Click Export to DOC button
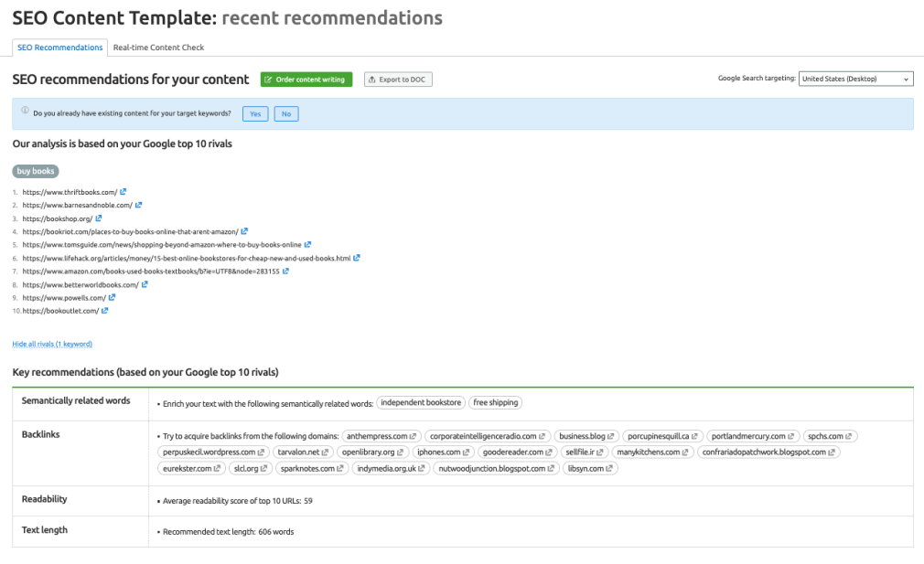The image size is (924, 564). pos(398,80)
